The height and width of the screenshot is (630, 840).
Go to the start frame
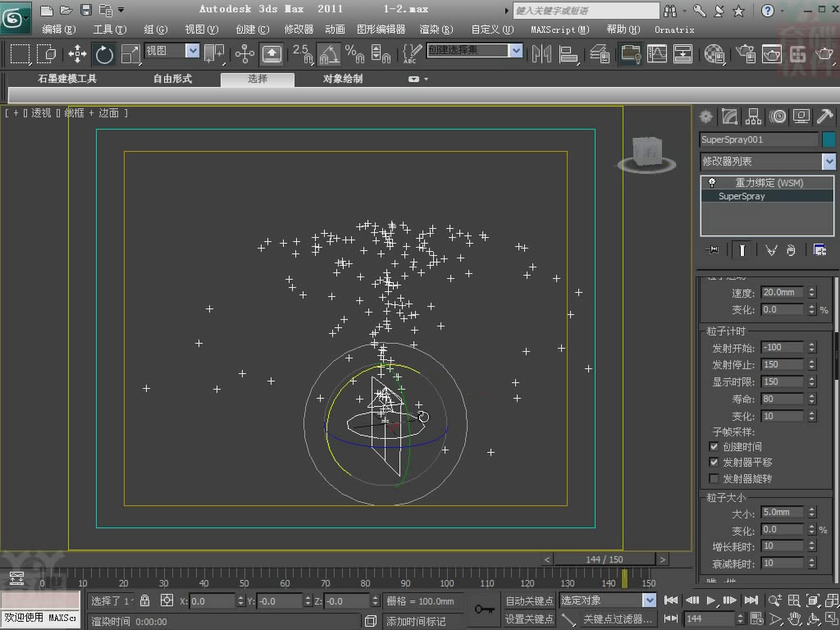tap(671, 600)
